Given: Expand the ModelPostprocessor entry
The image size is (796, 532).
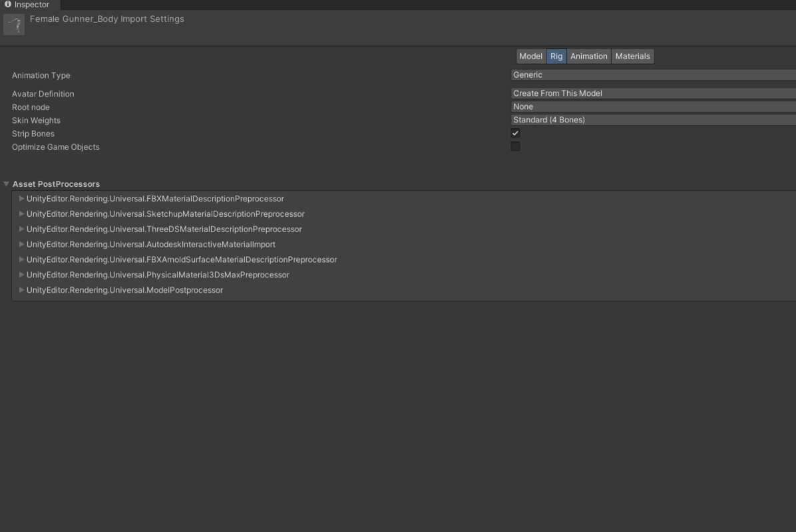Looking at the screenshot, I should click(x=22, y=291).
